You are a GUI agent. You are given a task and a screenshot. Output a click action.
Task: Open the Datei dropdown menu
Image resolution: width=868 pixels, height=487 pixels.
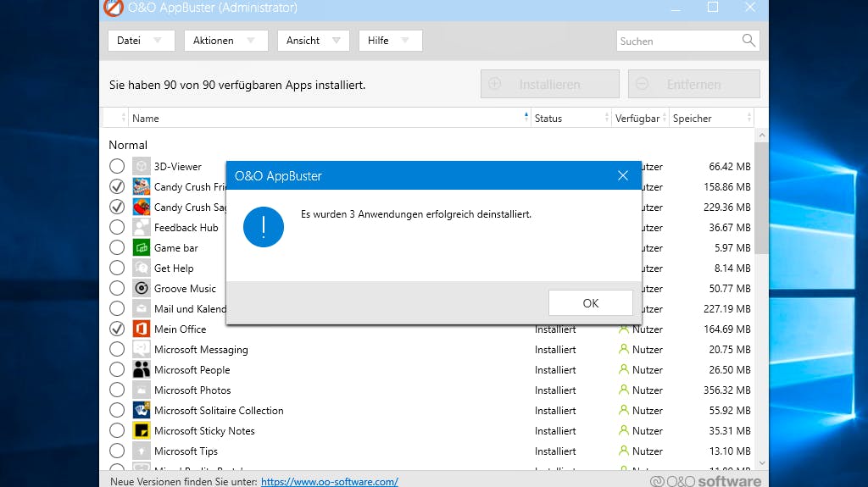point(142,41)
